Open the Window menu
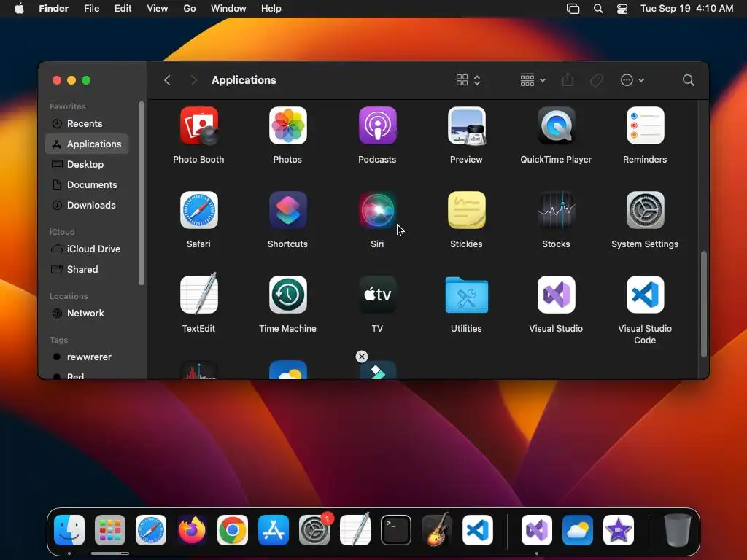Image resolution: width=747 pixels, height=560 pixels. (x=228, y=9)
